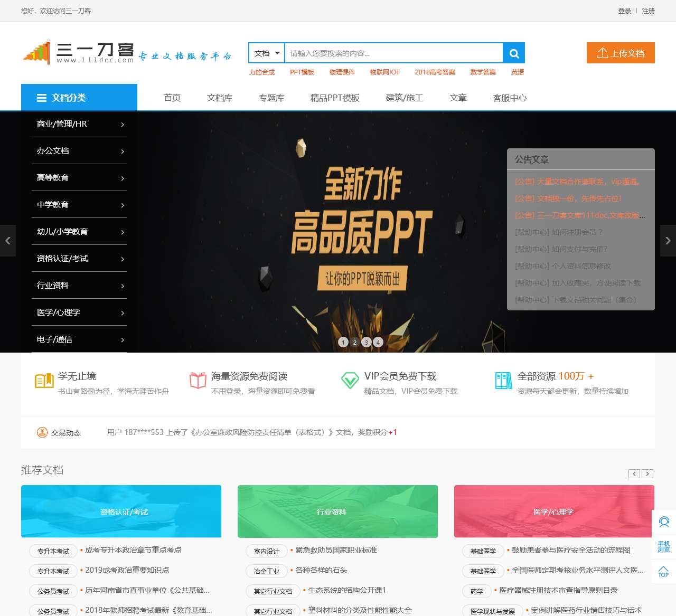Click the 上传文档 upload button
This screenshot has height=616, width=676.
(621, 53)
